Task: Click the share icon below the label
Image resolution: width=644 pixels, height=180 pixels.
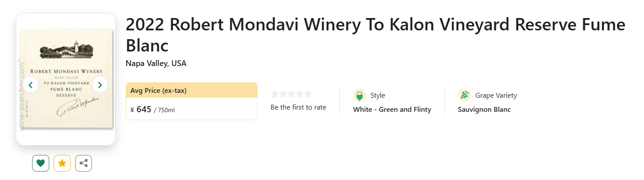Action: pyautogui.click(x=84, y=163)
